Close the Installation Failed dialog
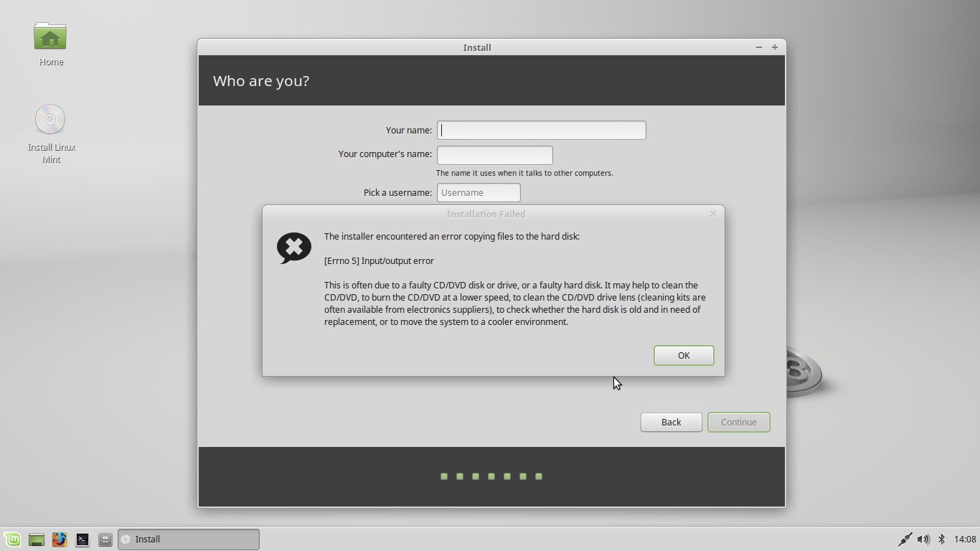The height and width of the screenshot is (551, 980). 713,213
